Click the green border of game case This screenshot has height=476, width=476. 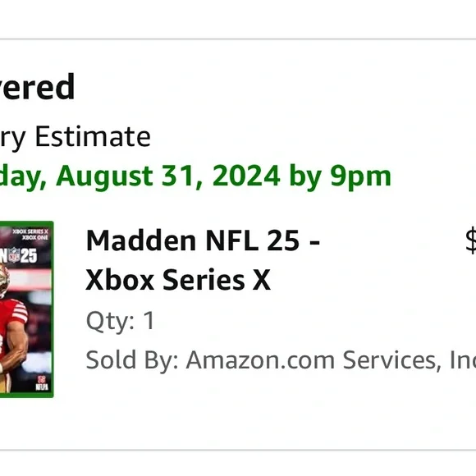53,309
